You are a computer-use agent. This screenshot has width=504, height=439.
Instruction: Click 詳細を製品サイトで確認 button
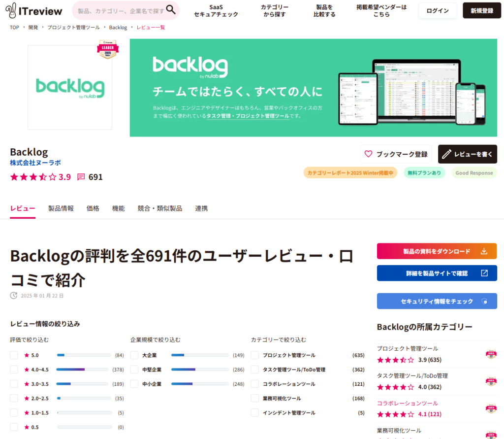(437, 273)
